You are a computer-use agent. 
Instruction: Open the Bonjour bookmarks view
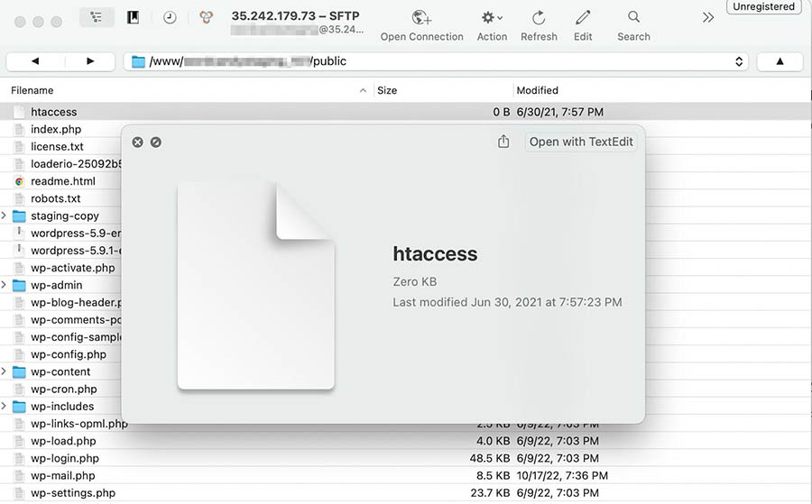207,18
